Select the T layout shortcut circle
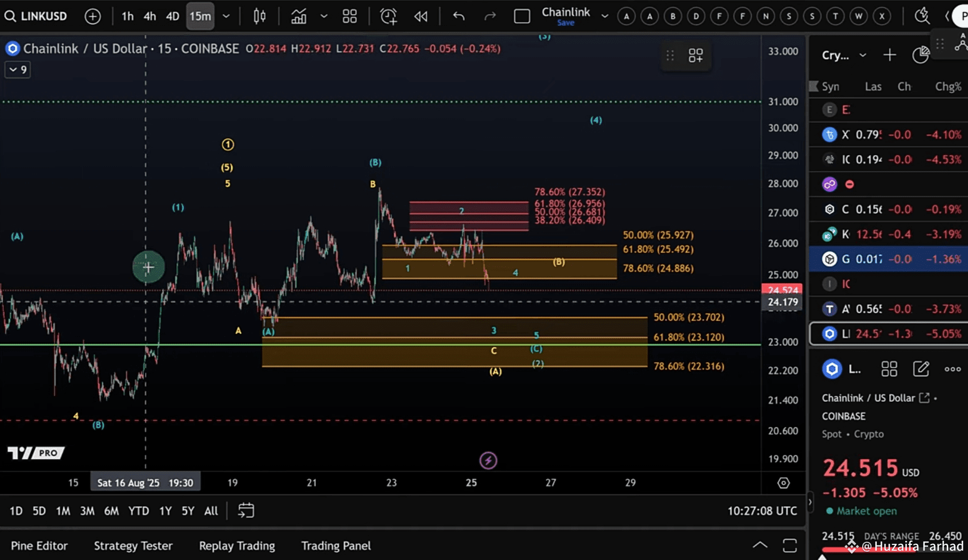 [835, 16]
